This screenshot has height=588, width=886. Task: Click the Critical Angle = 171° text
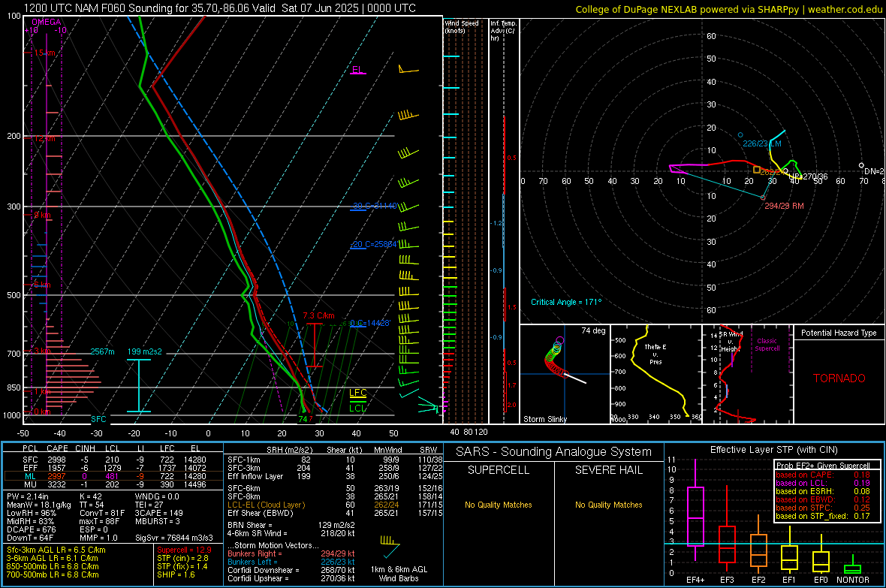coord(566,302)
